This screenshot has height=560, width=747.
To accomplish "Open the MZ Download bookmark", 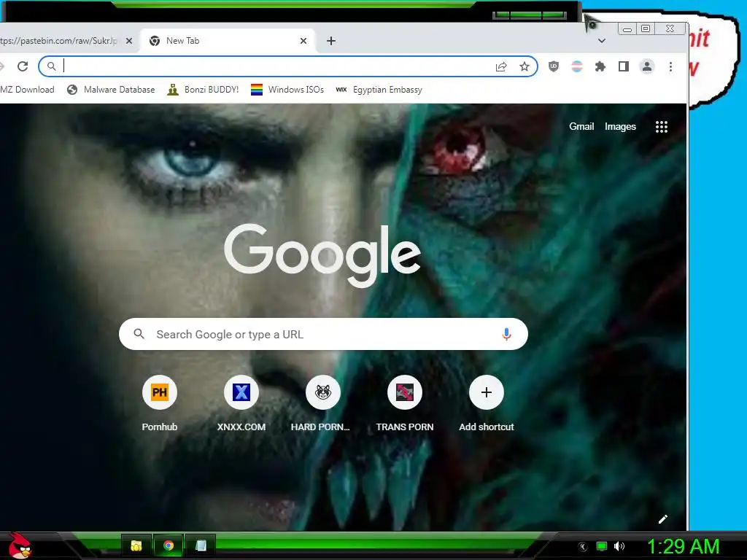I will click(x=27, y=90).
